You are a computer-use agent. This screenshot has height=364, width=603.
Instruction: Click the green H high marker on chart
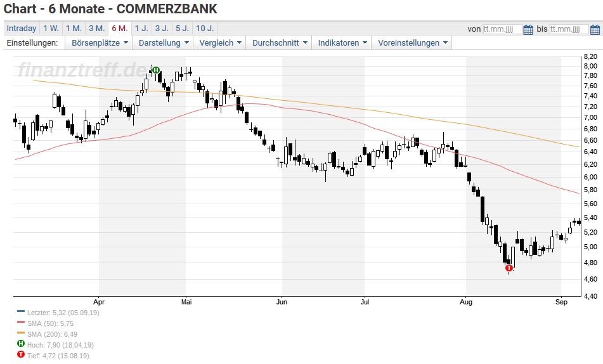(x=156, y=70)
